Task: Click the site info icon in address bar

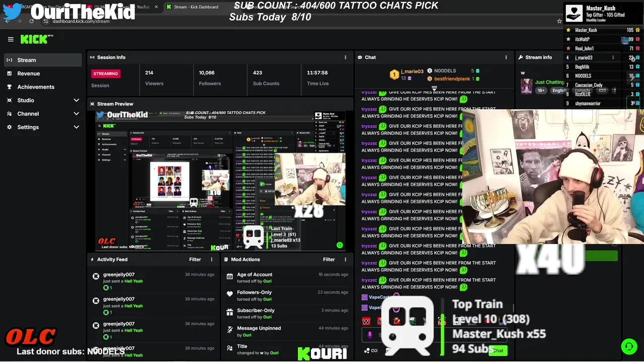Action: [46, 21]
